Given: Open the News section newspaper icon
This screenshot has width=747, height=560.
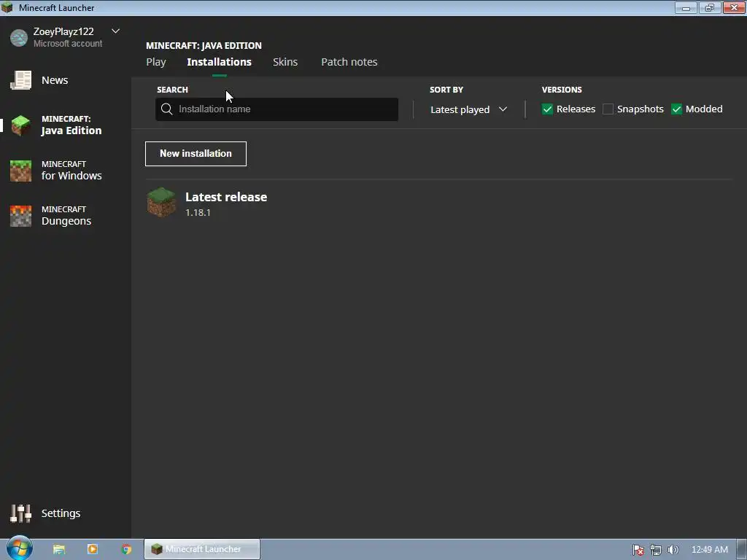Looking at the screenshot, I should coord(21,80).
